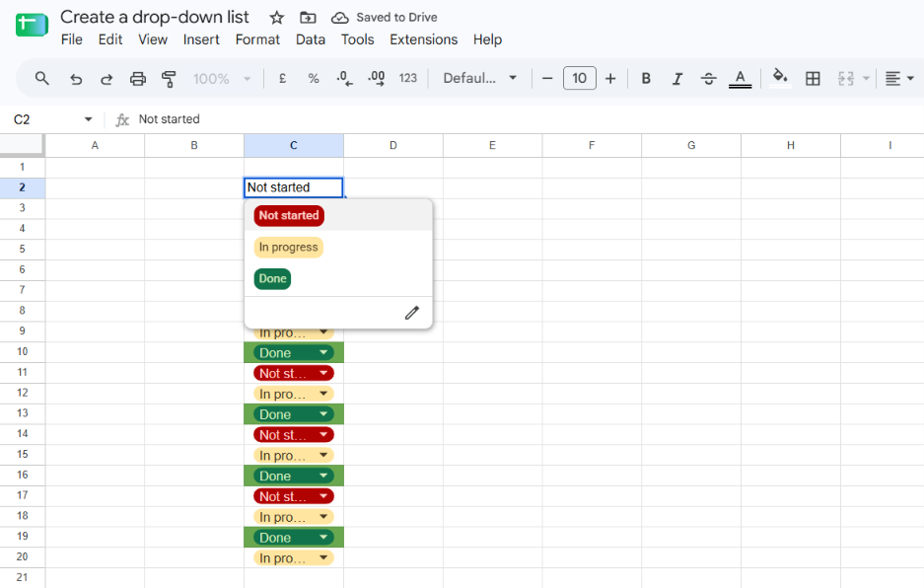Open the Google Sheets home icon

(32, 26)
